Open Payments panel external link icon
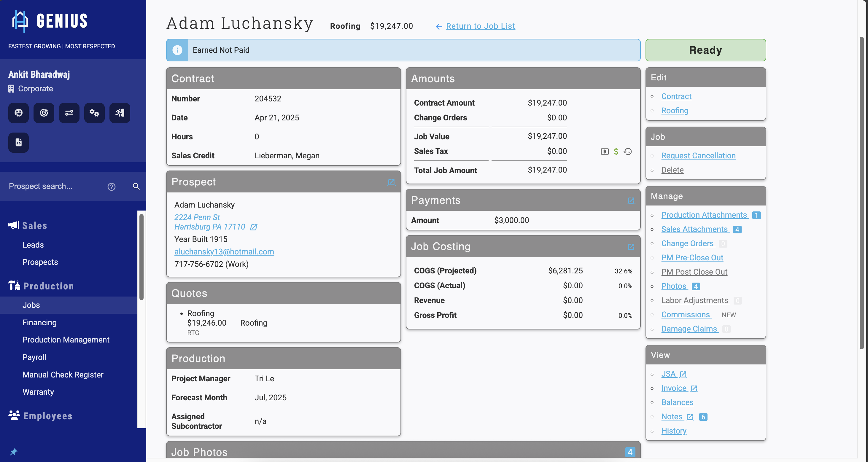This screenshot has width=868, height=462. pyautogui.click(x=631, y=201)
